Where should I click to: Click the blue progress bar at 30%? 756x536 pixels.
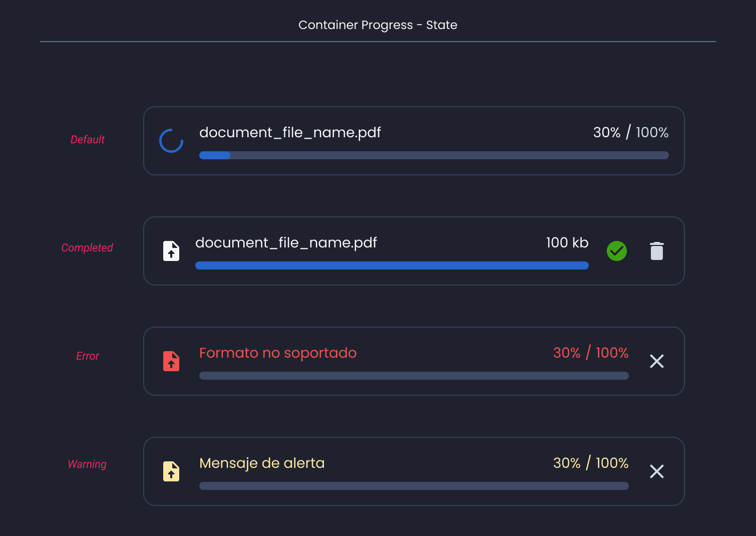[215, 155]
